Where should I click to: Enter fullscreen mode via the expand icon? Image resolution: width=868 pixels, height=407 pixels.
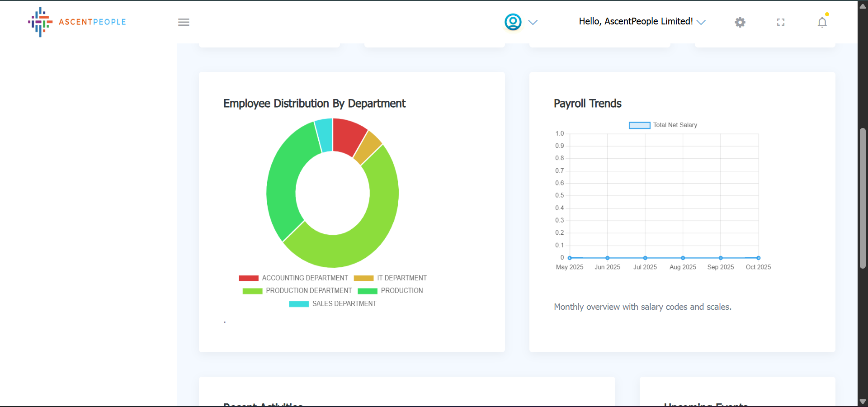(781, 22)
